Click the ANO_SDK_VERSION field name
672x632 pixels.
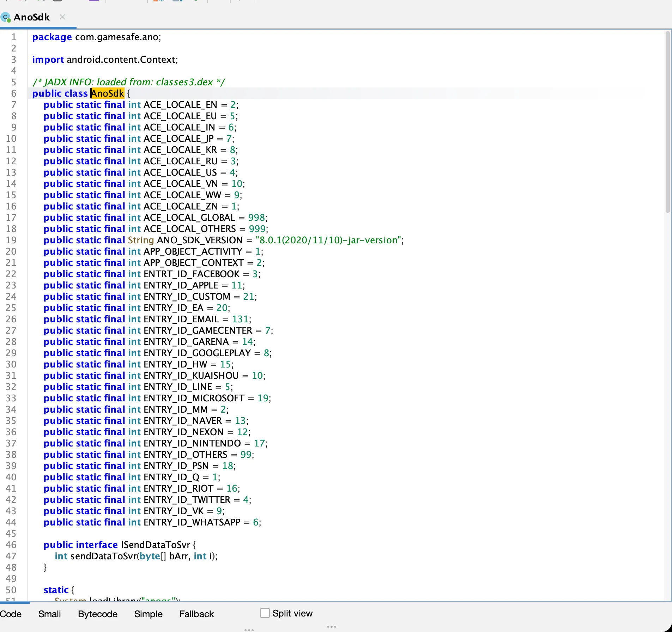click(x=200, y=240)
